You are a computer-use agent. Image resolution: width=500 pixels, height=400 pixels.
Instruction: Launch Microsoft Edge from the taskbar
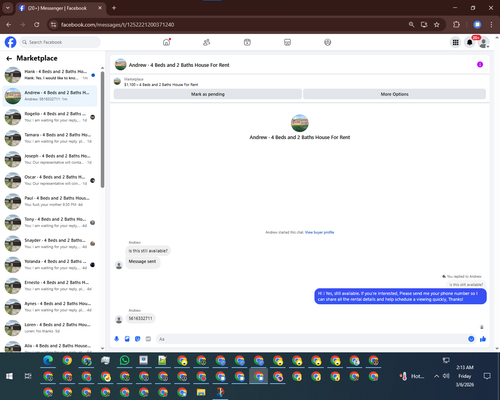tap(48, 361)
